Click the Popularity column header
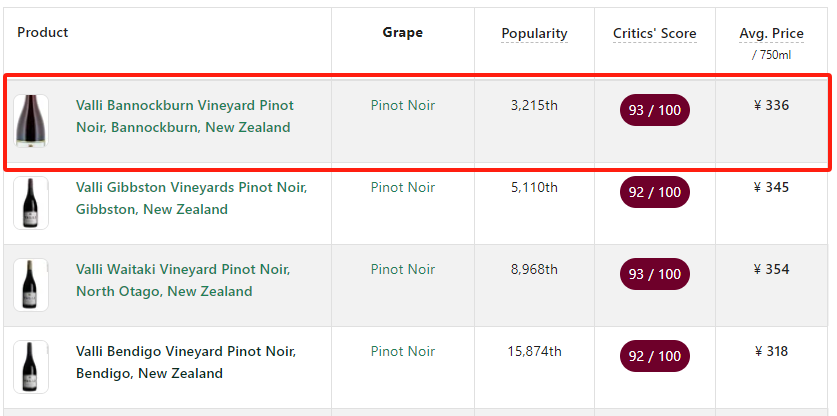Viewport: 837px width, 416px height. (534, 34)
